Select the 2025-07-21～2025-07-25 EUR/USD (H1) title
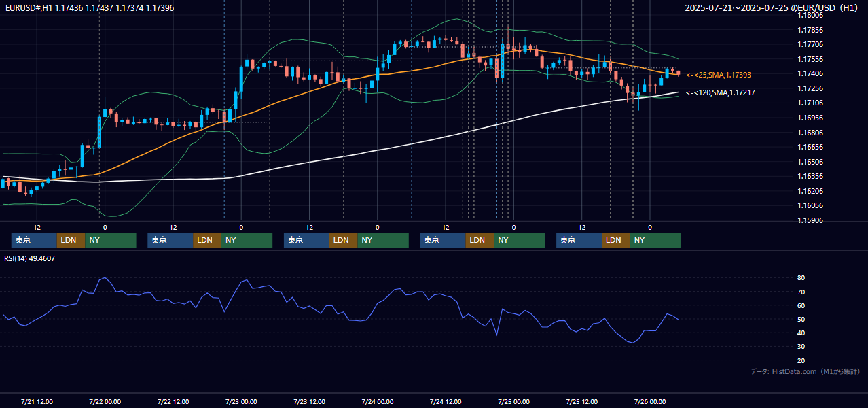 tap(772, 8)
